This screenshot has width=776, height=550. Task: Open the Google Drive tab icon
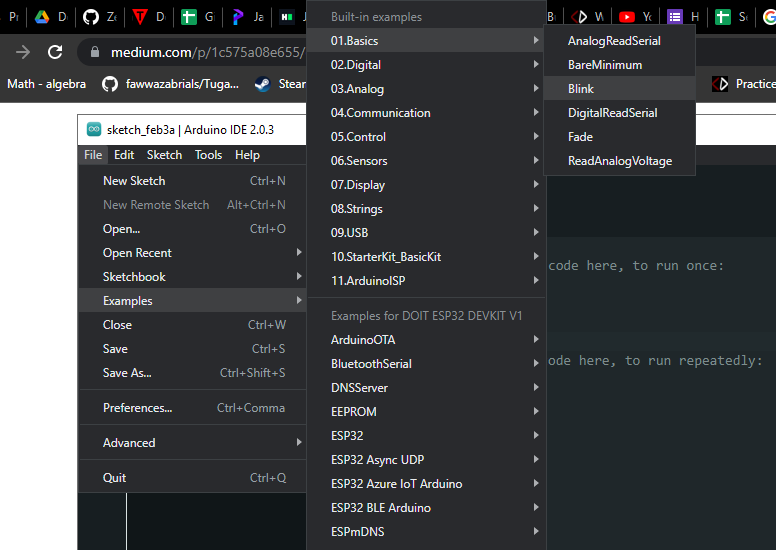[x=42, y=17]
